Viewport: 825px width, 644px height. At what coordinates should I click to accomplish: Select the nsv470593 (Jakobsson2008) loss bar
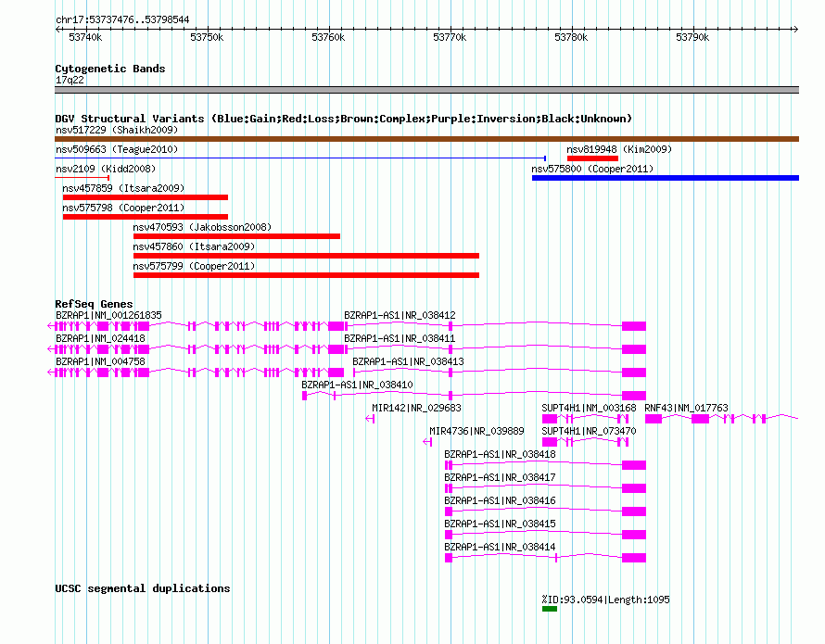[236, 236]
